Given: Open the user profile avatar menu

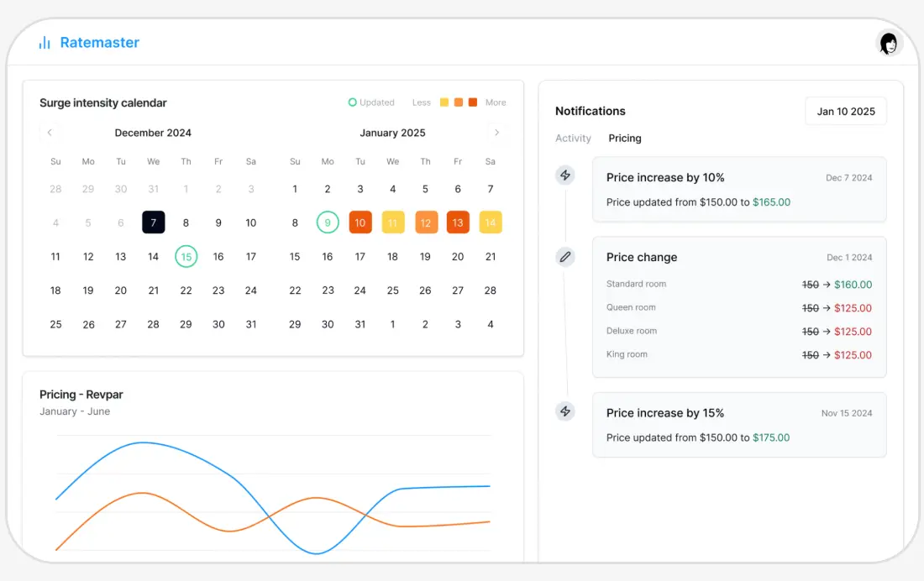Looking at the screenshot, I should [889, 44].
